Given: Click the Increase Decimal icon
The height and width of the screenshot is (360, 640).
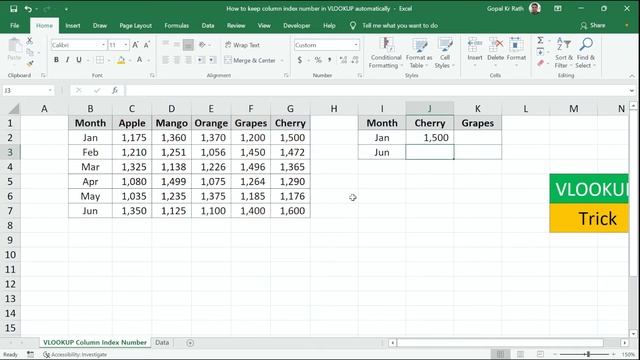Looking at the screenshot, I should [x=343, y=60].
